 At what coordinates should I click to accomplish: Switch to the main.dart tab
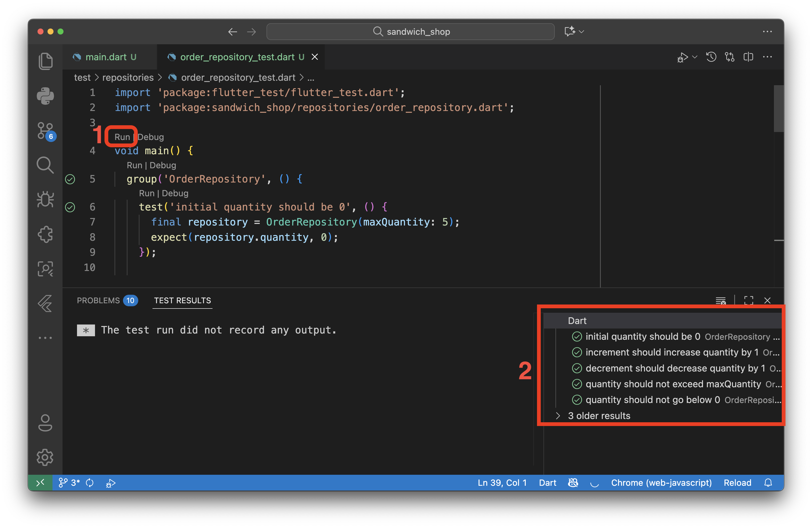(x=106, y=57)
